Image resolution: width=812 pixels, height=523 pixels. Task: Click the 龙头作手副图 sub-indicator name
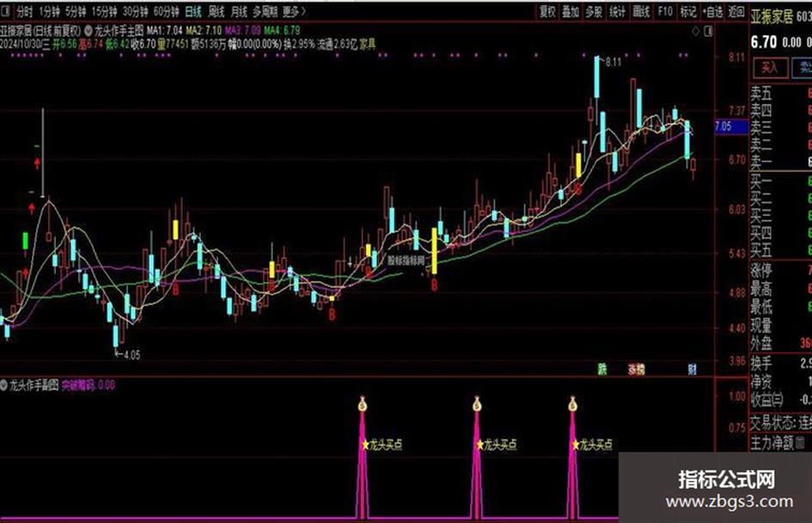(34, 386)
